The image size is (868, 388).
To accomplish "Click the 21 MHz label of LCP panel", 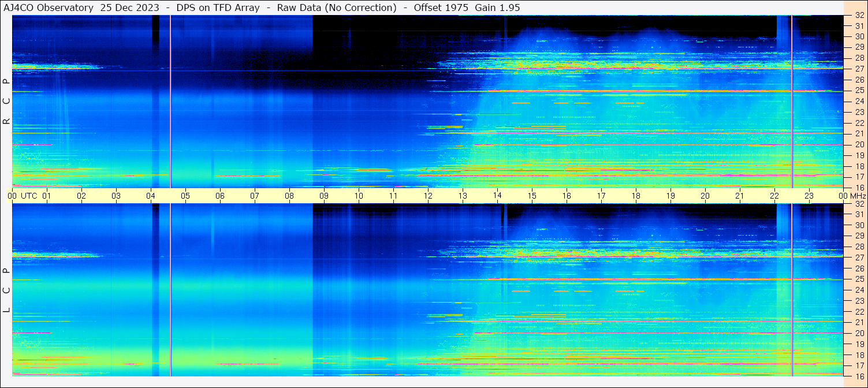I will (859, 322).
